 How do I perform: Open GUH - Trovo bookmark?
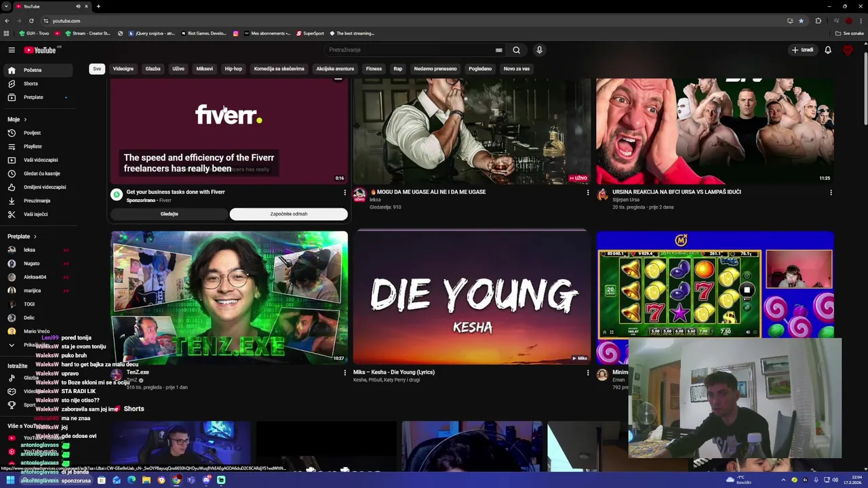[x=34, y=33]
